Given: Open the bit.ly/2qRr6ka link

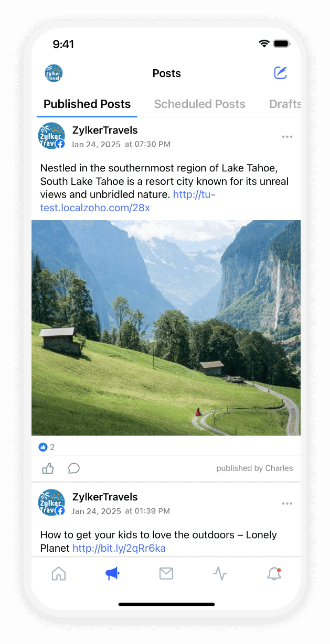Looking at the screenshot, I should tap(119, 548).
